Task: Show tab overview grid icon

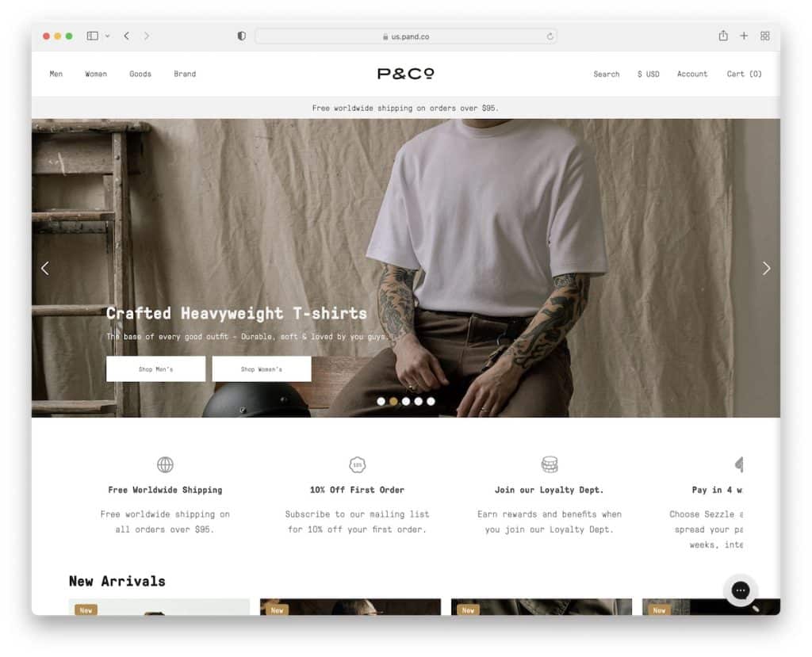Action: coord(765,36)
